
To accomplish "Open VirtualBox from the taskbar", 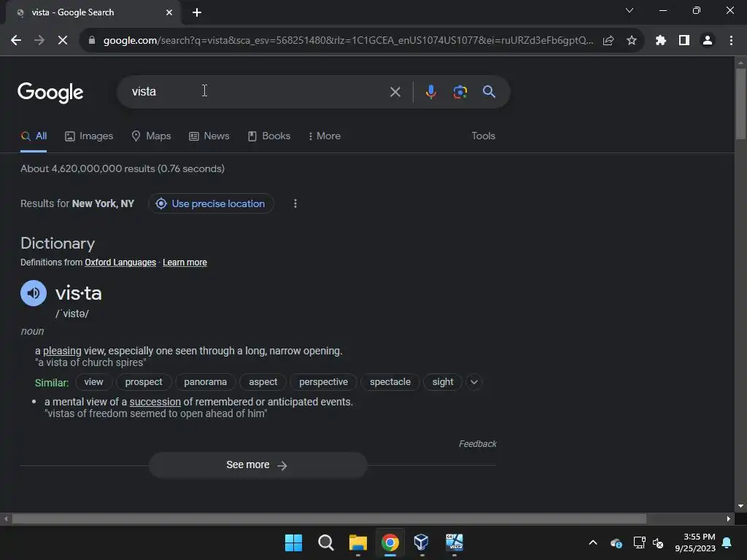I will [x=422, y=542].
